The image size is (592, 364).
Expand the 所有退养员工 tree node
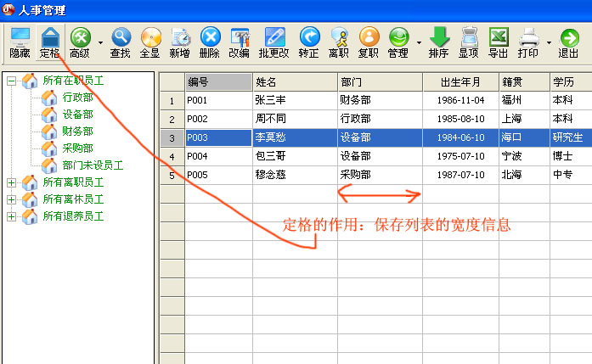point(11,216)
